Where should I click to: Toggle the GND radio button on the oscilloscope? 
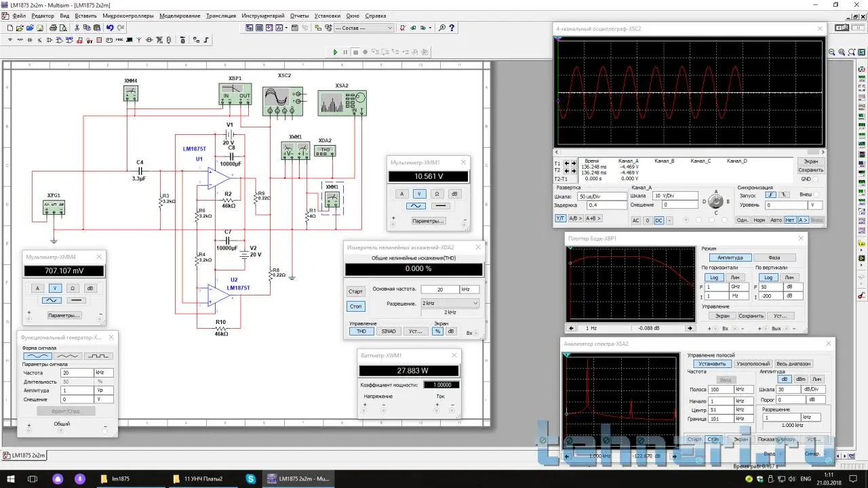tap(816, 179)
